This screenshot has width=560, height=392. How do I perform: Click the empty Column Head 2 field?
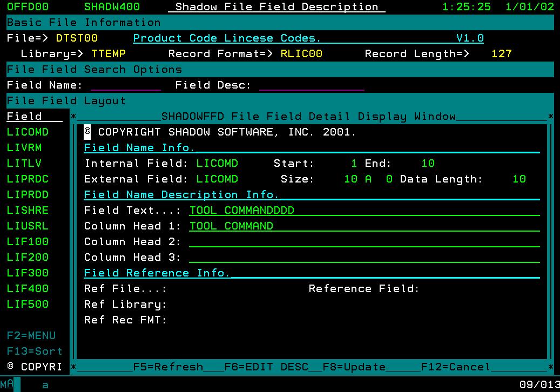click(x=365, y=242)
